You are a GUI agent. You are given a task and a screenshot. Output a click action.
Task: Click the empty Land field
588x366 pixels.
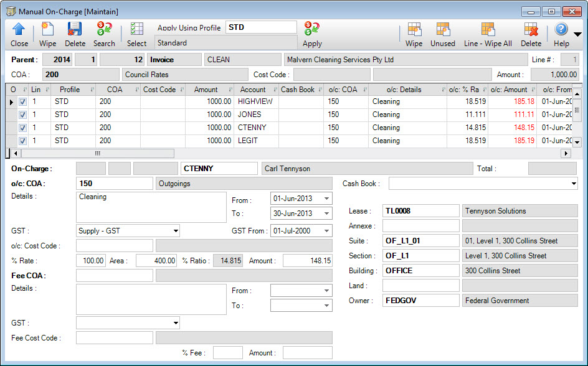point(420,286)
